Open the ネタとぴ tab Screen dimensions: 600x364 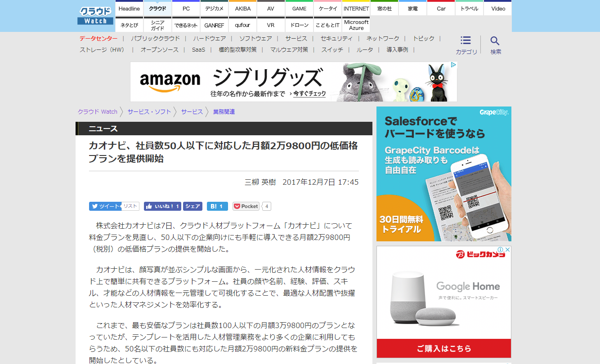point(129,25)
